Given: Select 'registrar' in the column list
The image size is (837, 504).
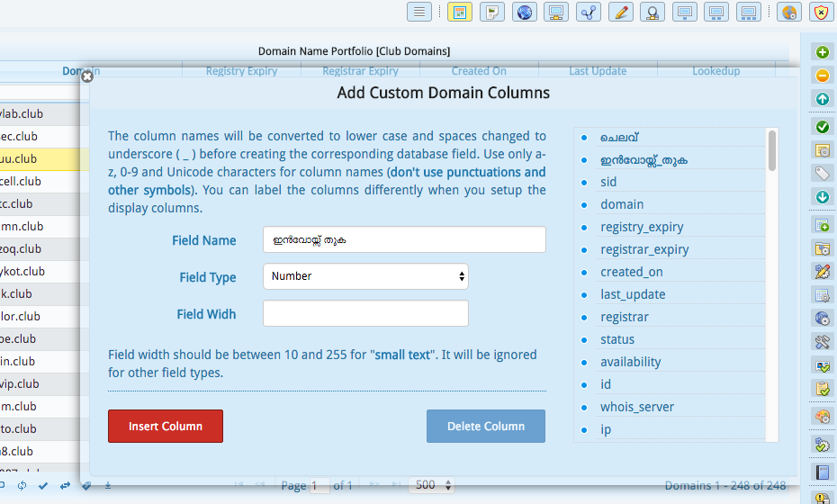Looking at the screenshot, I should click(x=625, y=317).
